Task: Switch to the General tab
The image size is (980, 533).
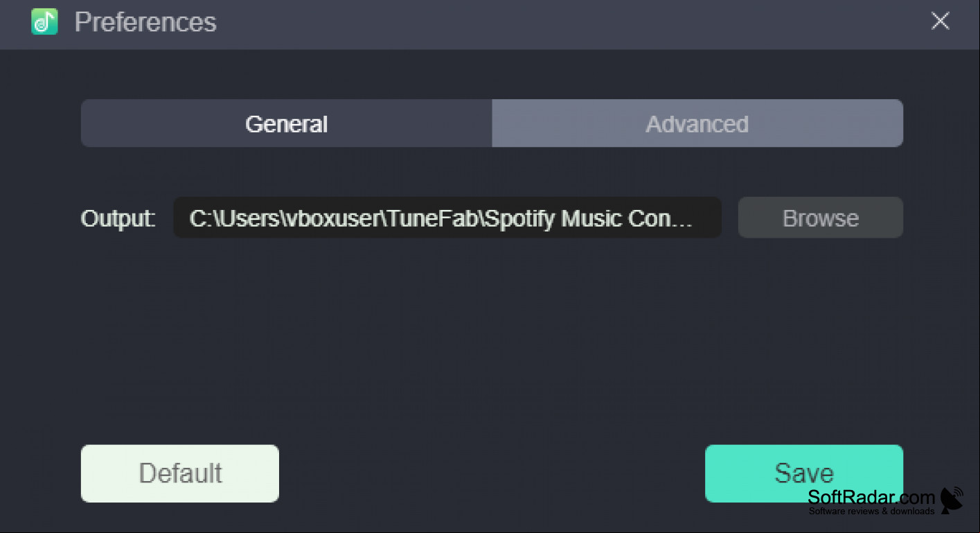Action: tap(286, 123)
